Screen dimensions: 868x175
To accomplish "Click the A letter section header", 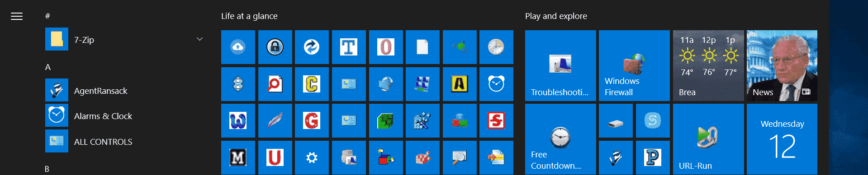I will [x=48, y=67].
